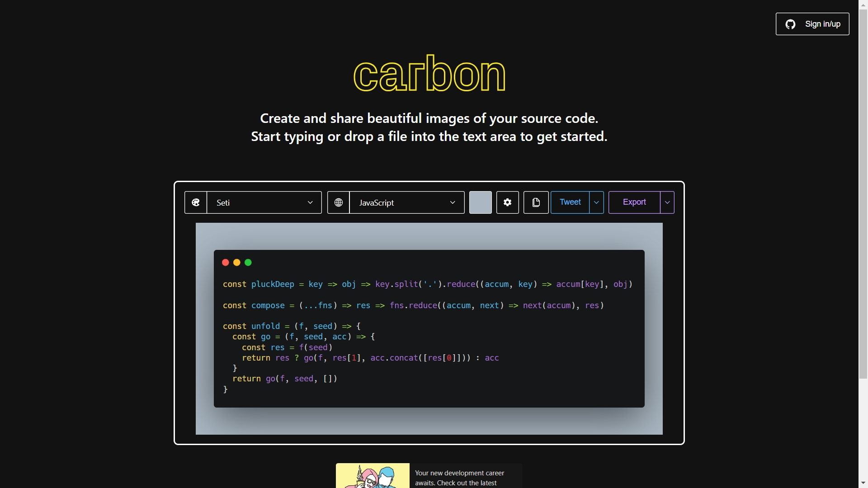This screenshot has height=488, width=868.
Task: Open the JavaScript language dropdown
Action: [x=407, y=202]
